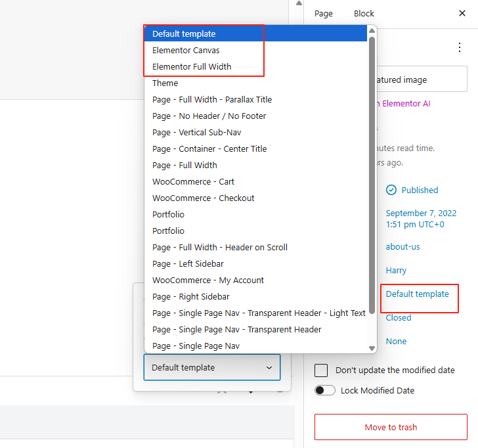Close the settings sidebar with X
This screenshot has width=478, height=448.
click(x=462, y=13)
